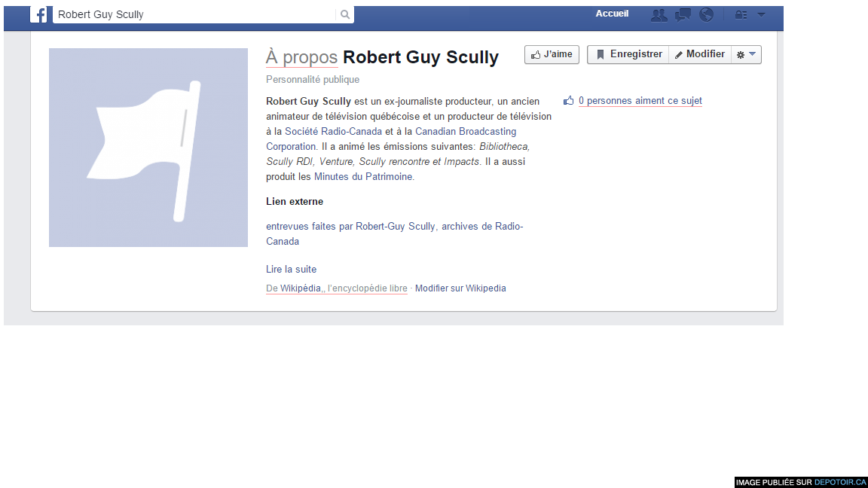Open the entrevues faites par Robert-Guy Scully link
Image resolution: width=868 pixels, height=488 pixels.
click(x=395, y=234)
